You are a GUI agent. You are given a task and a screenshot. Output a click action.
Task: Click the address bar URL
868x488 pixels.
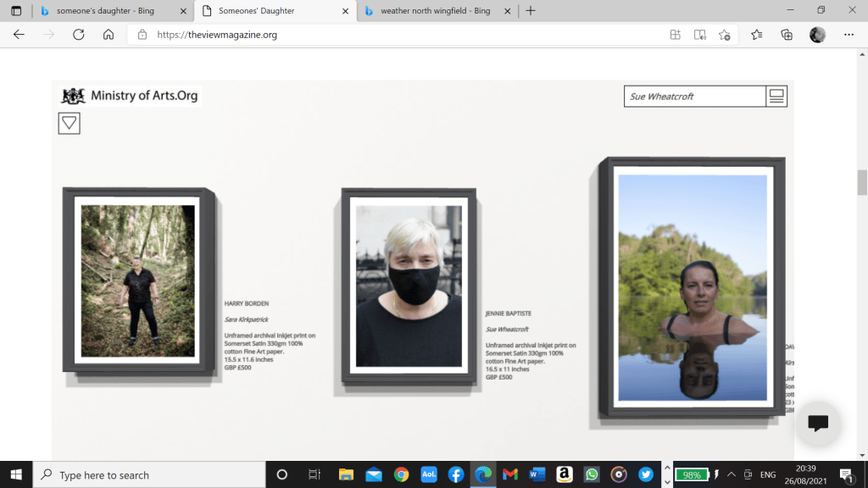pos(217,35)
